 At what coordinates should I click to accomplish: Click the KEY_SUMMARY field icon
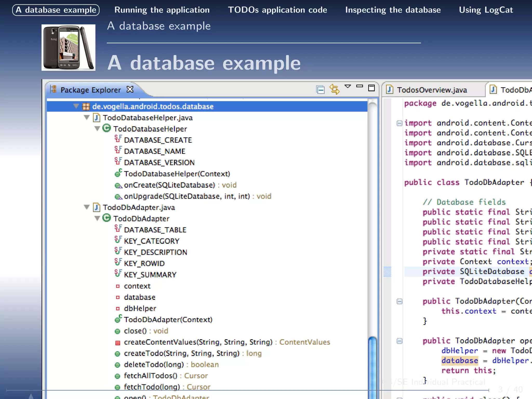click(118, 274)
